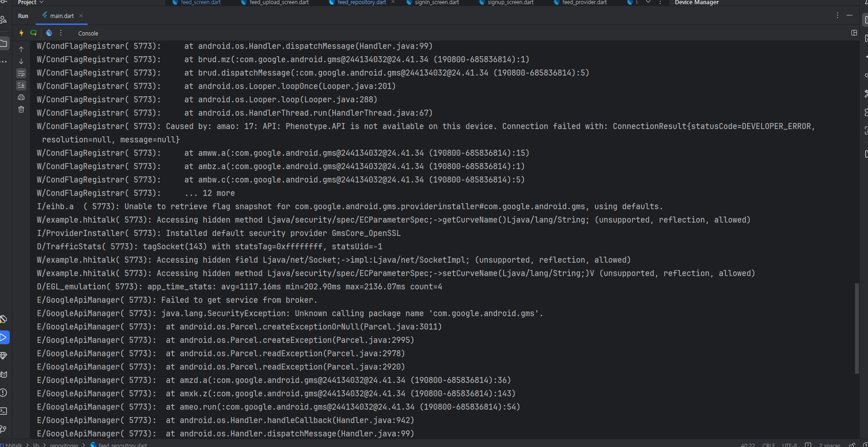868x447 pixels.
Task: Open Run panel options menu
Action: (838, 16)
